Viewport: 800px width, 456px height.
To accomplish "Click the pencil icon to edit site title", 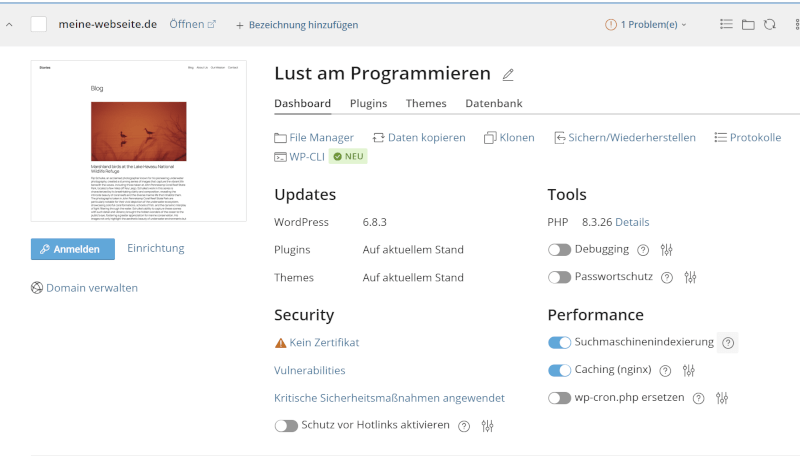I will (508, 74).
